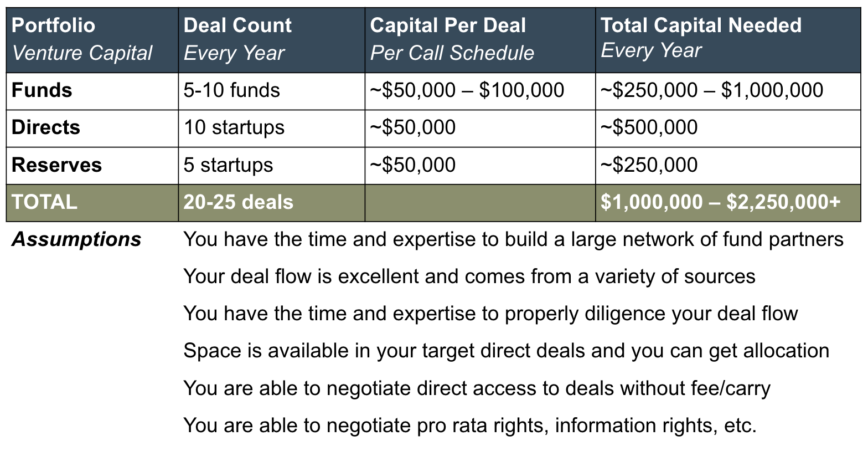The height and width of the screenshot is (451, 868).
Task: Select the $1,000,000 – $2,250,000+ total cell
Action: coord(728,203)
